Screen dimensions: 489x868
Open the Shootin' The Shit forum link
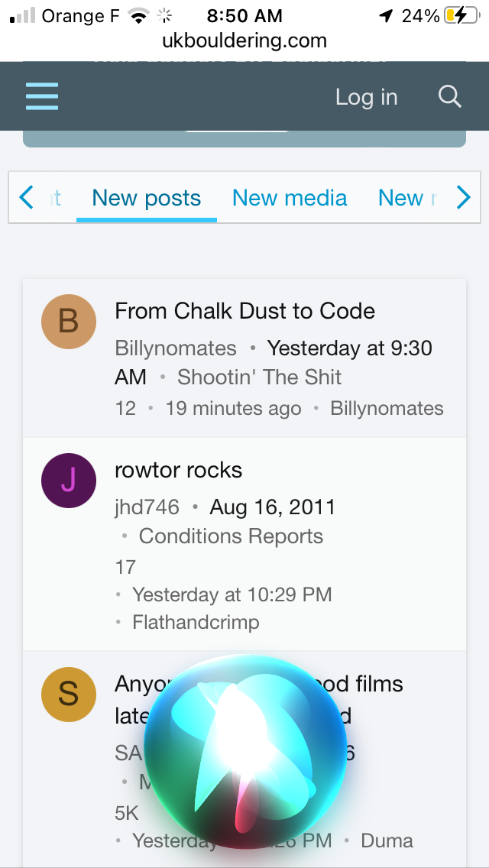[x=260, y=377]
